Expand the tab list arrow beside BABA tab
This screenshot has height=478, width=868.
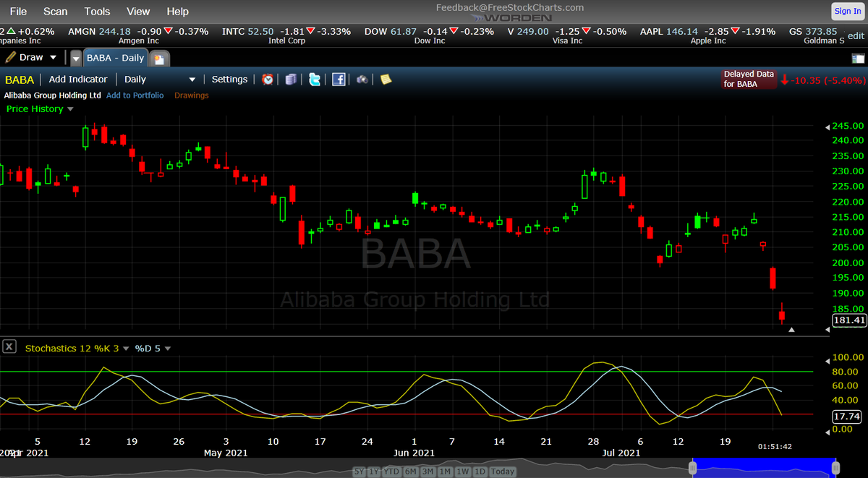click(x=76, y=58)
